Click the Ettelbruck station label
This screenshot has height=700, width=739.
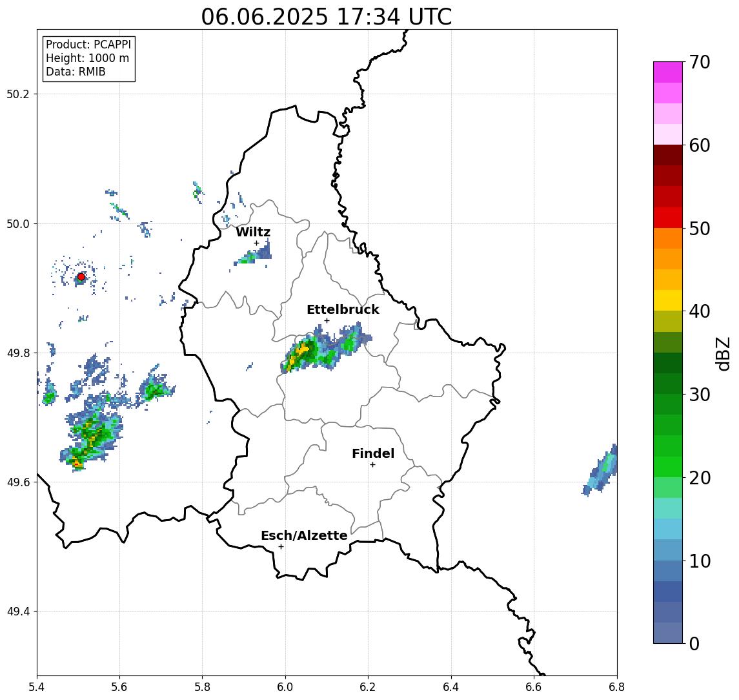coord(343,309)
